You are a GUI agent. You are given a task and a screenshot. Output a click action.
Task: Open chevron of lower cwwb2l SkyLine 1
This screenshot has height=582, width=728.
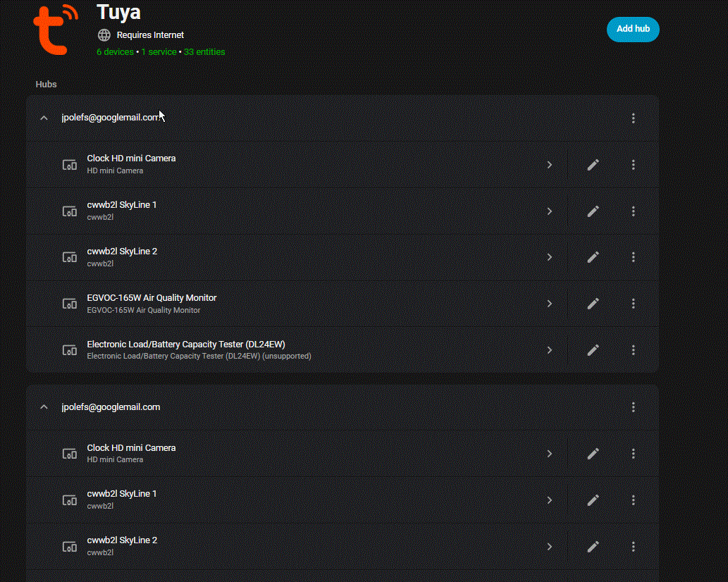point(550,500)
